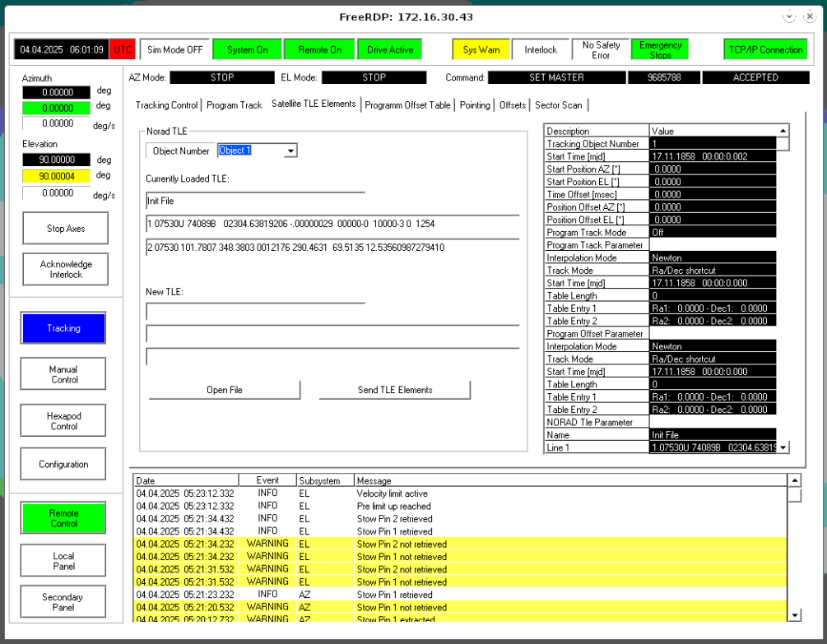Click the FreeRDP window dropdown arrow icon
This screenshot has width=827, height=644.
coord(788,17)
